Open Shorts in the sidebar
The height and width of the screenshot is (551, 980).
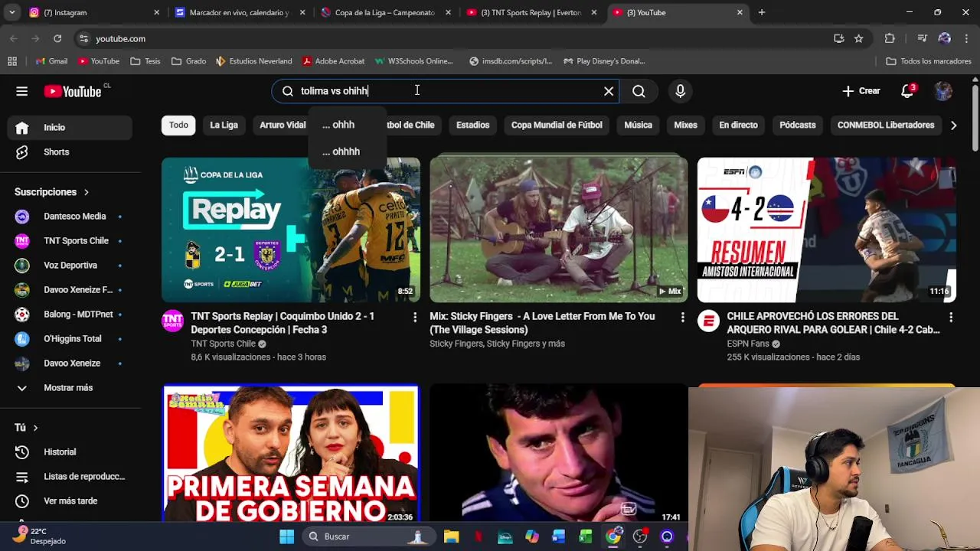tap(70, 152)
